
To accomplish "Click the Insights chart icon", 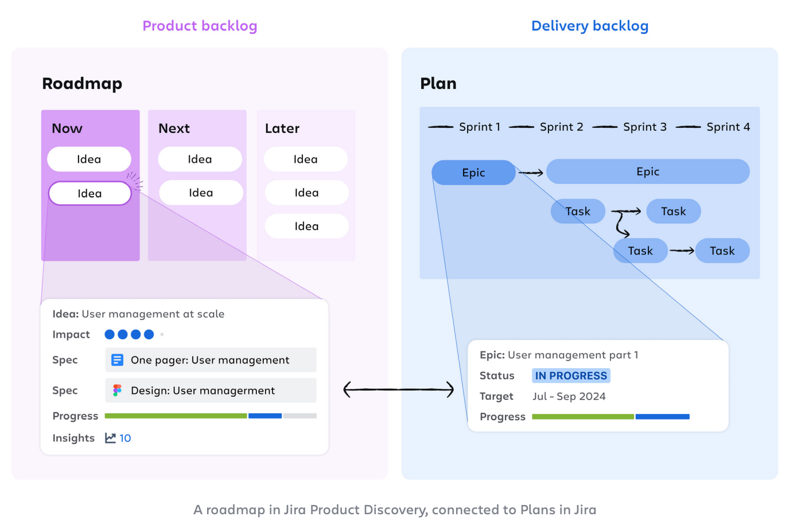I will (x=110, y=437).
